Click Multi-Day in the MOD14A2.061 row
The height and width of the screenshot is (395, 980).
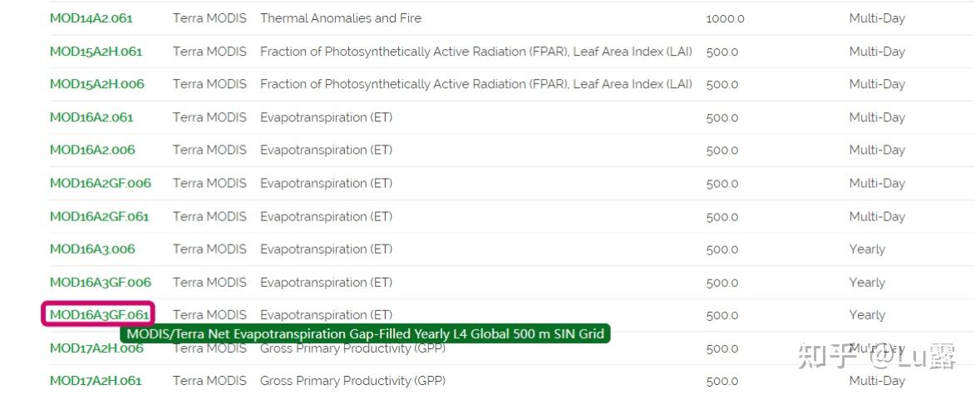876,18
